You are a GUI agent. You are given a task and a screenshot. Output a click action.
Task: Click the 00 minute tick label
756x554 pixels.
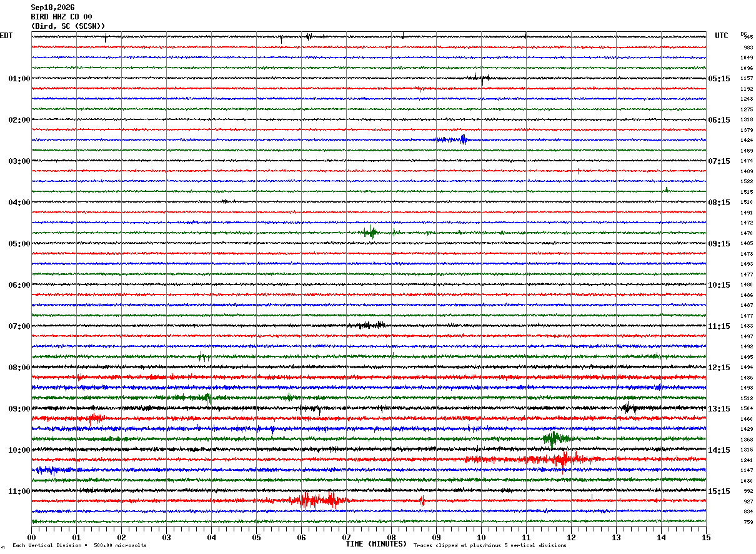point(31,537)
